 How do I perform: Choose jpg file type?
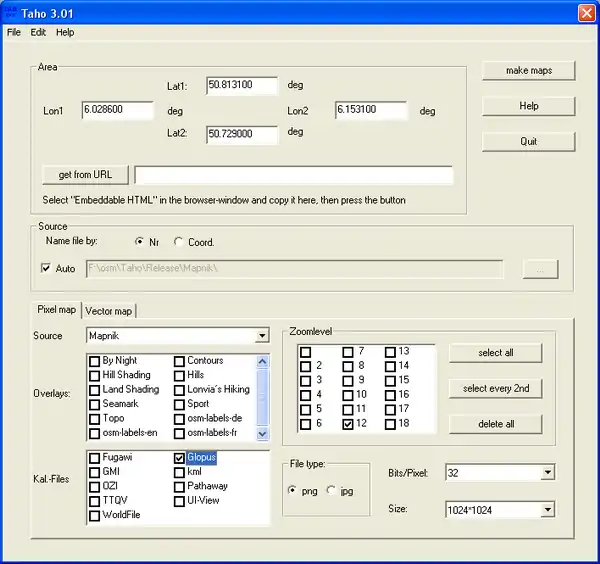click(x=331, y=490)
